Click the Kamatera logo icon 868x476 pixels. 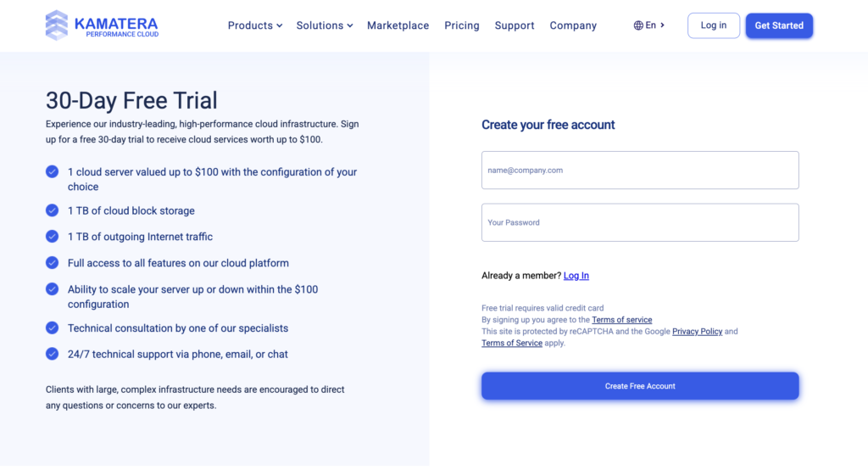tap(57, 25)
